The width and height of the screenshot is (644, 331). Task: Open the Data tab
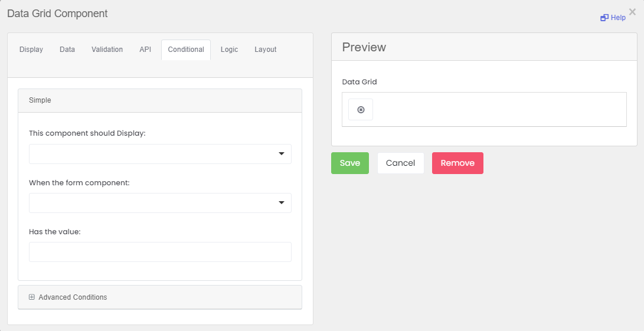[x=67, y=50]
